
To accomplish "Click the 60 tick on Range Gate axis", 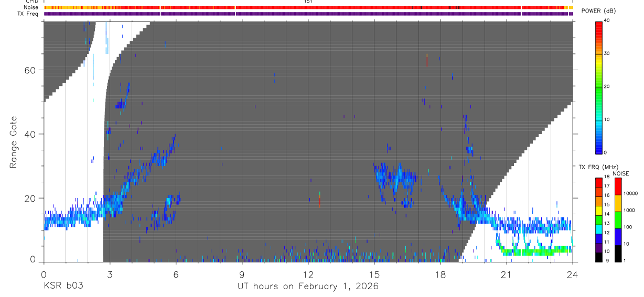I will (x=30, y=70).
